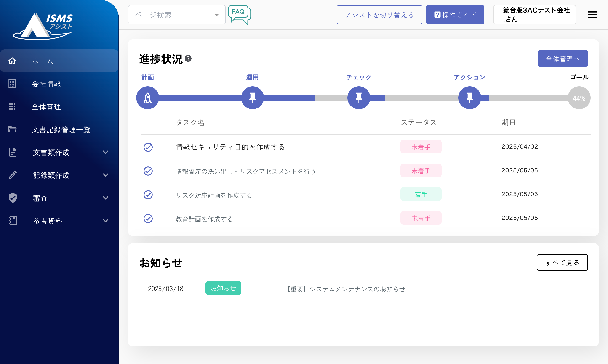The image size is (608, 364).
Task: Click the help question mark beside 進捗状況
Action: pos(188,59)
